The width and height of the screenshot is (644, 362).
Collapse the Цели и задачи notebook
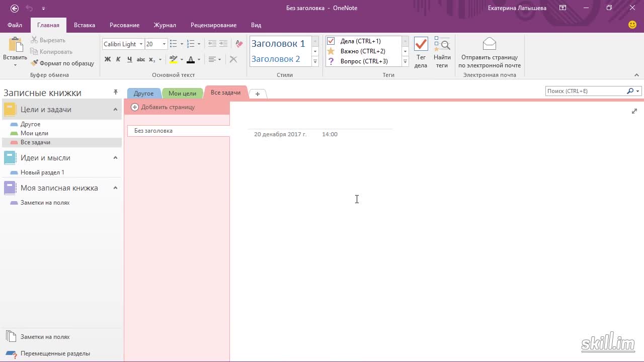[x=115, y=110]
